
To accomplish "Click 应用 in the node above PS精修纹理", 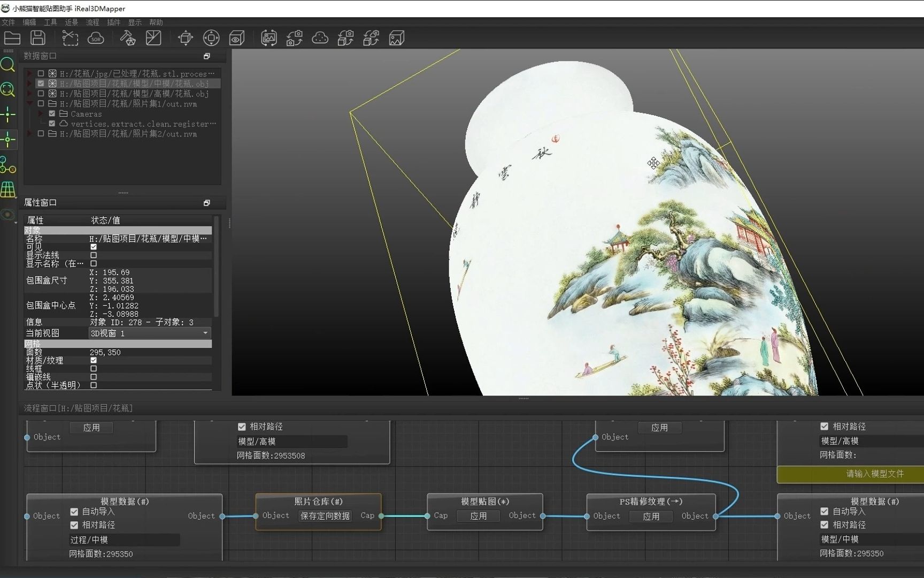I will click(659, 428).
